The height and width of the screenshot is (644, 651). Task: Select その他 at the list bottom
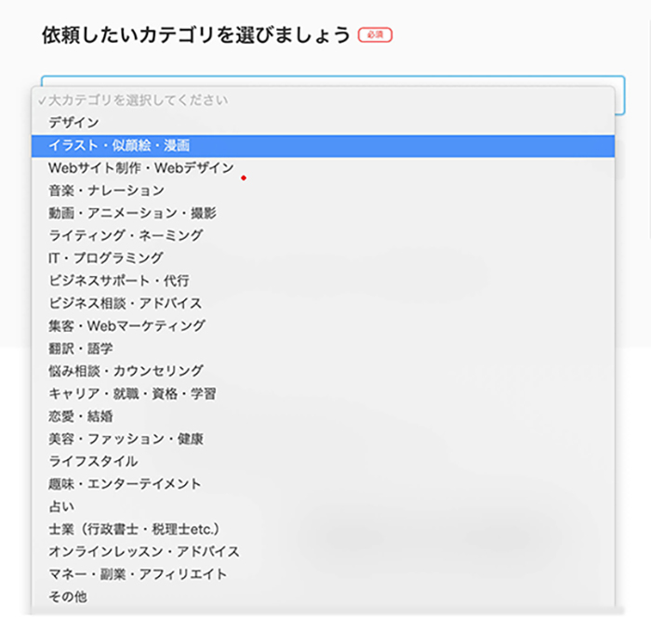pyautogui.click(x=323, y=597)
